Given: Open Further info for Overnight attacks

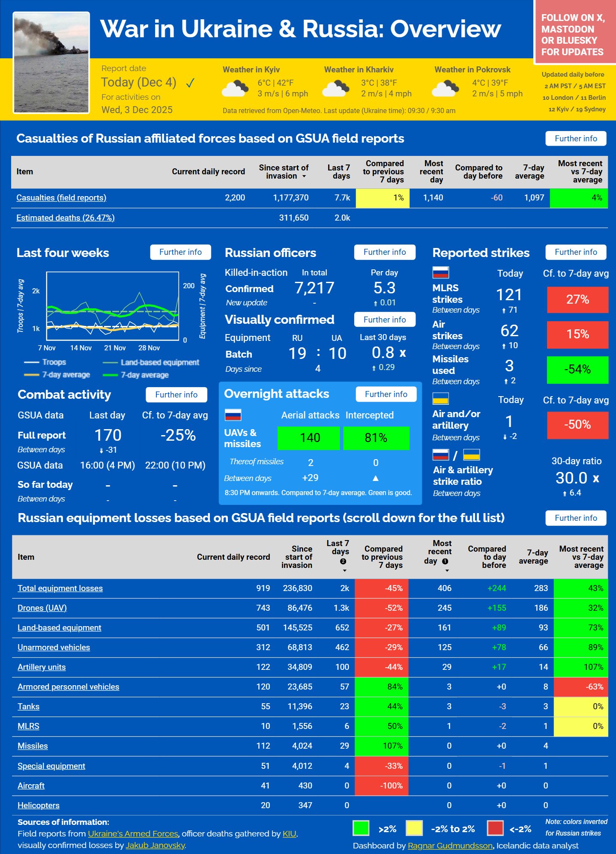Looking at the screenshot, I should point(386,394).
